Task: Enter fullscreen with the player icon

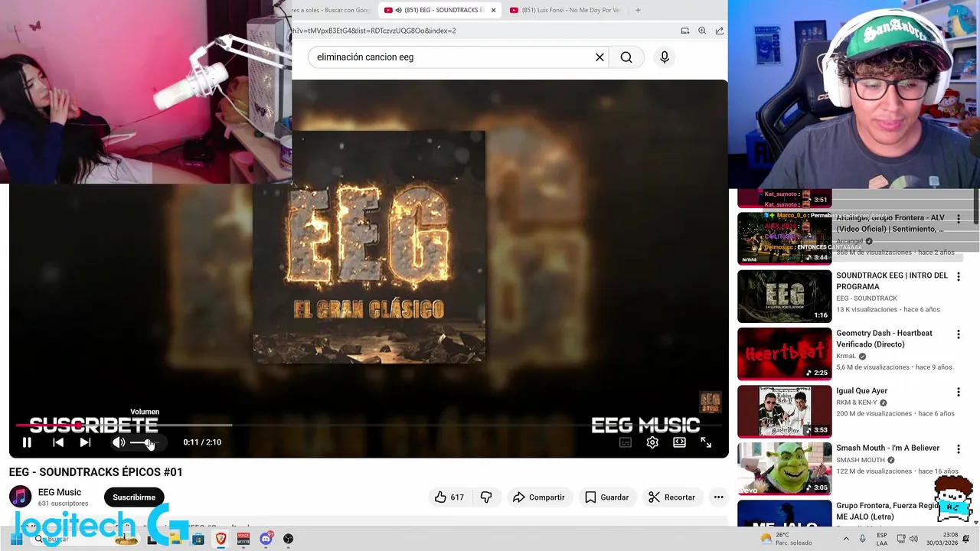Action: [706, 442]
